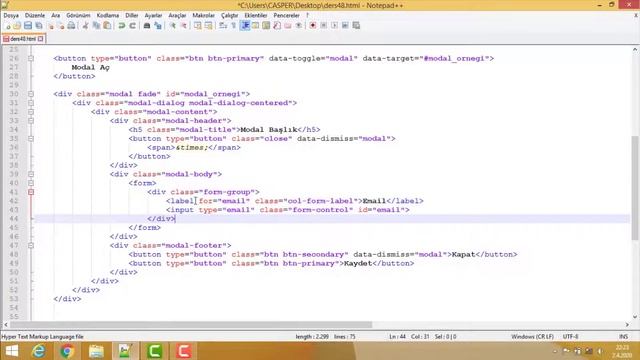
Task: Create a new file with New icon
Action: tap(7, 26)
